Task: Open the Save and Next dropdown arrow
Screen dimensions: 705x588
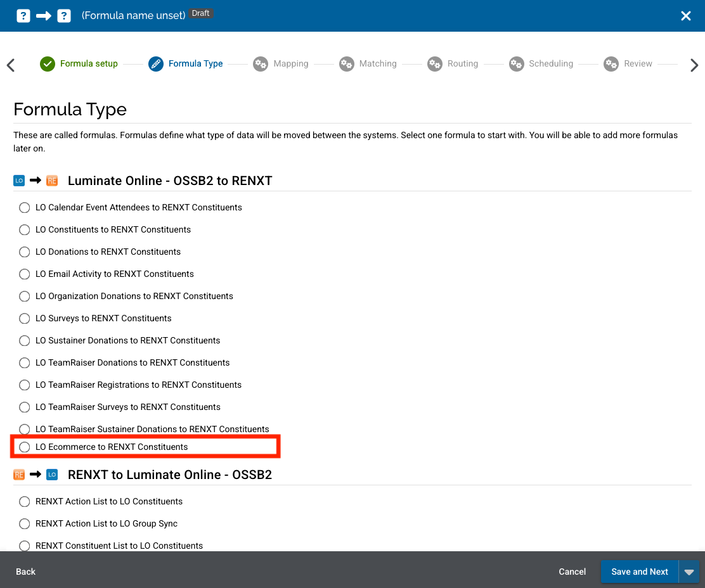Action: pyautogui.click(x=689, y=572)
